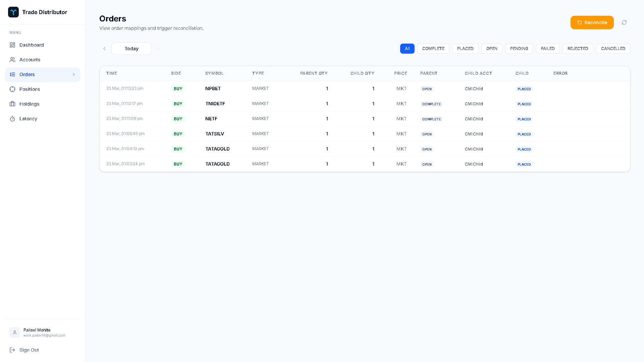Select the Latency timer icon
Viewport: 644px width, 362px height.
[x=12, y=119]
